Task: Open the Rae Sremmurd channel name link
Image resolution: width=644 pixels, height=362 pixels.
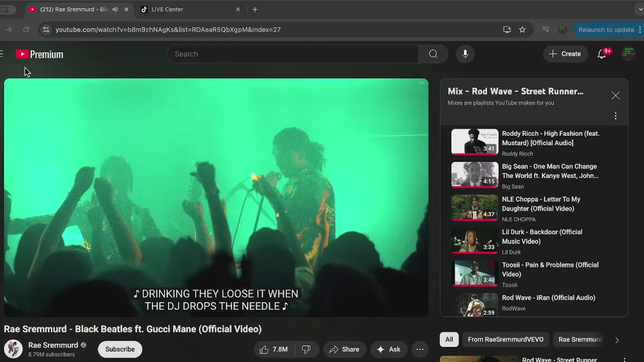Action: coord(53,345)
